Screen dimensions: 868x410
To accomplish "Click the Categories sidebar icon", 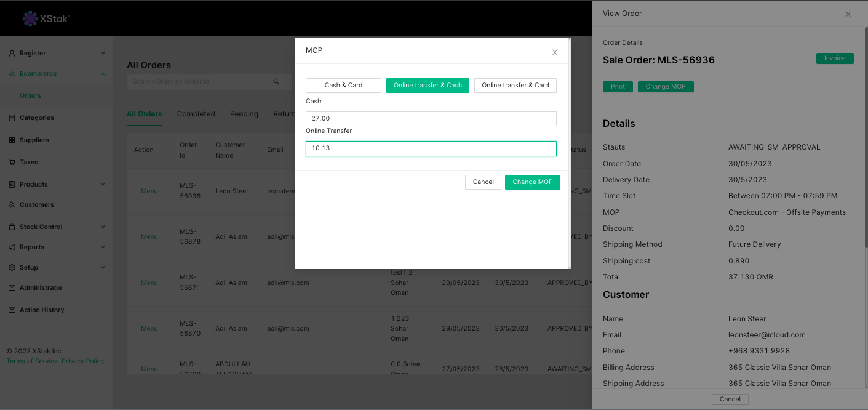I will pos(12,118).
